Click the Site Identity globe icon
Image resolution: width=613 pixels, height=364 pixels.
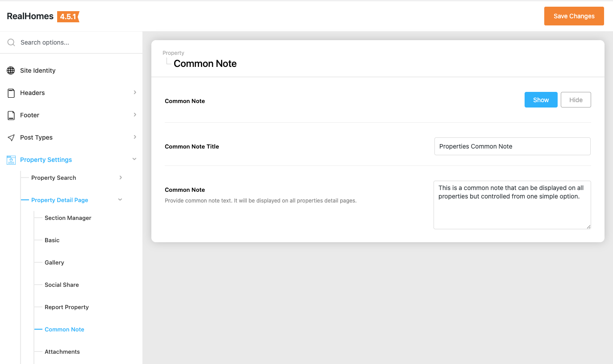pyautogui.click(x=11, y=70)
